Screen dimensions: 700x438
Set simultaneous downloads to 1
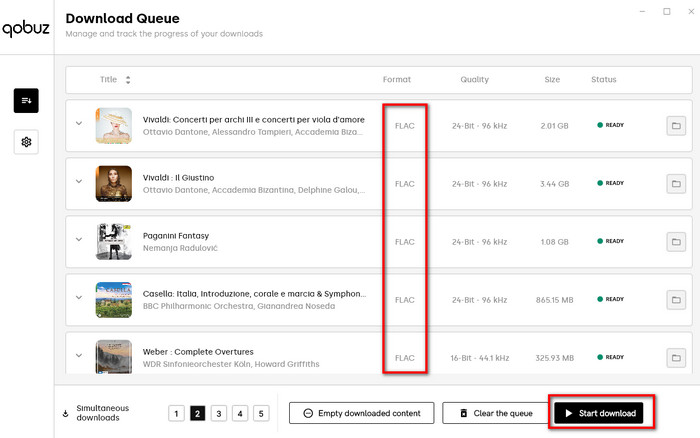click(176, 413)
